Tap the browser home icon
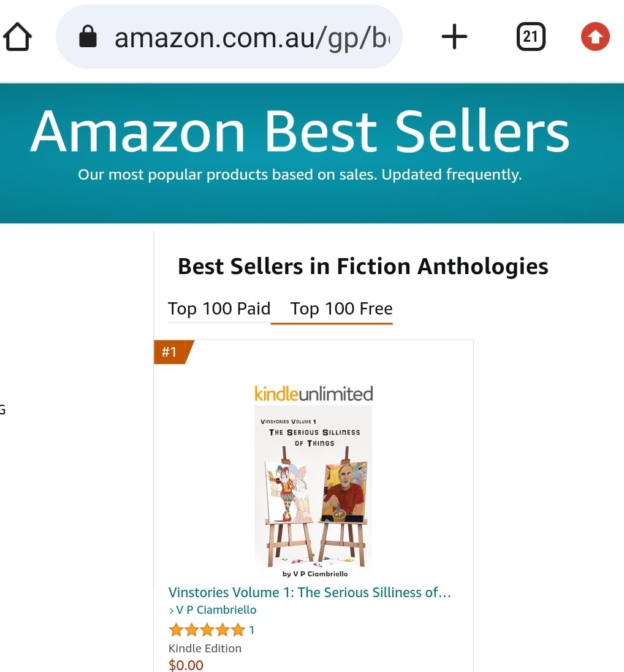The image size is (624, 672). (x=18, y=37)
